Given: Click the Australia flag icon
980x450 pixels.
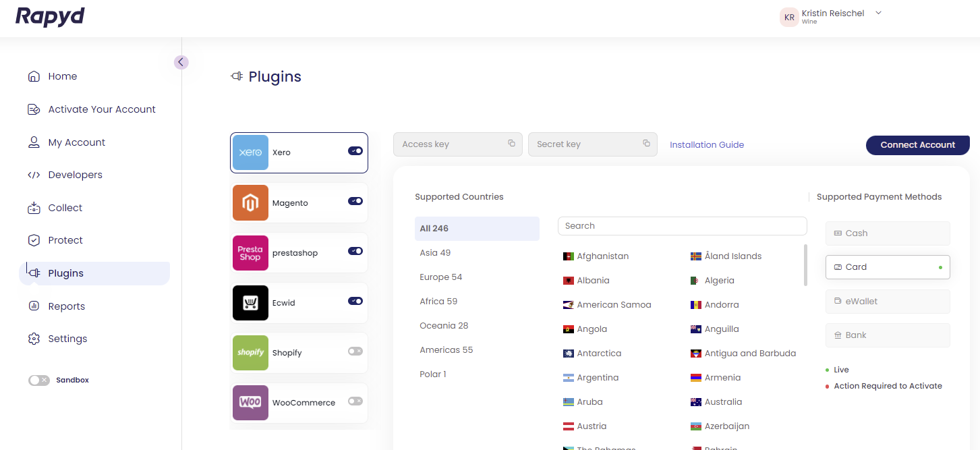Looking at the screenshot, I should 696,402.
